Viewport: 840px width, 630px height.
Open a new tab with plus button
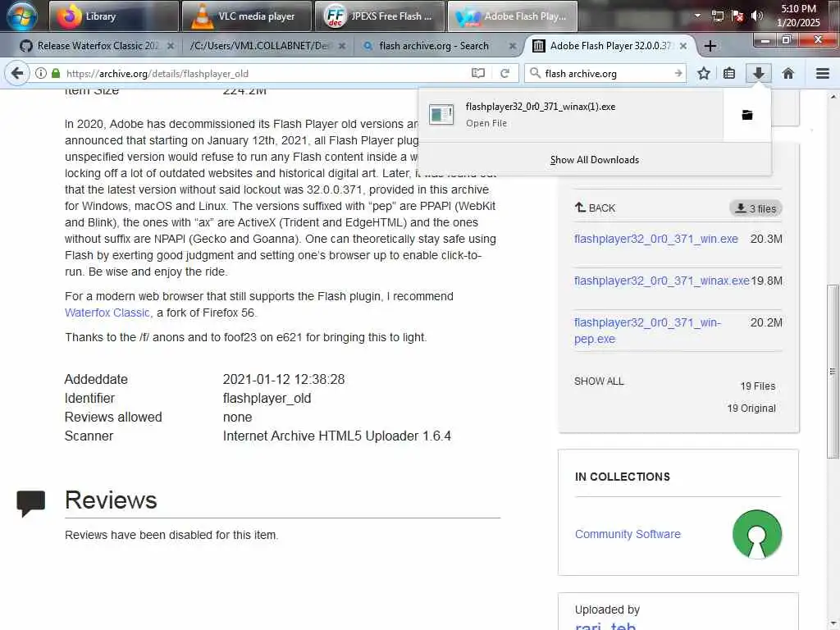pos(710,46)
